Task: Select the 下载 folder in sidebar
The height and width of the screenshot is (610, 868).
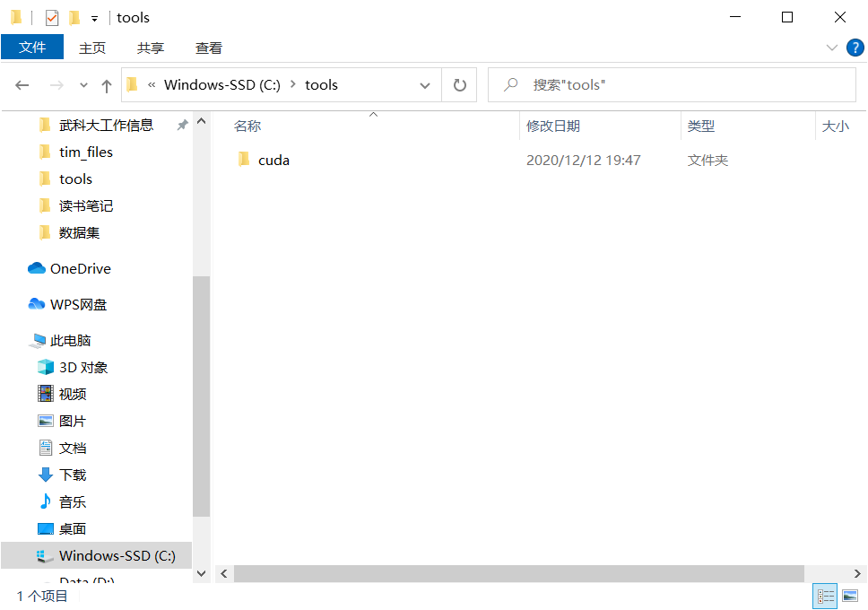Action: (72, 475)
